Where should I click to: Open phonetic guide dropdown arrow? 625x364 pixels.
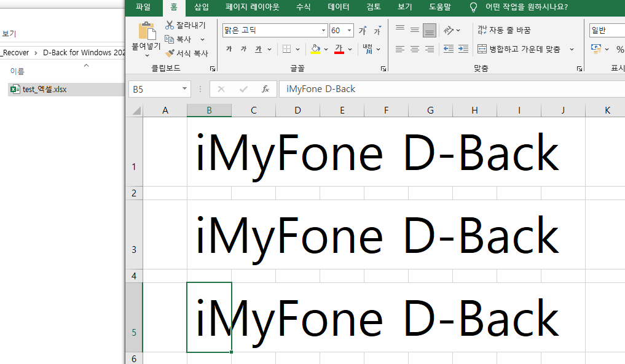(379, 49)
